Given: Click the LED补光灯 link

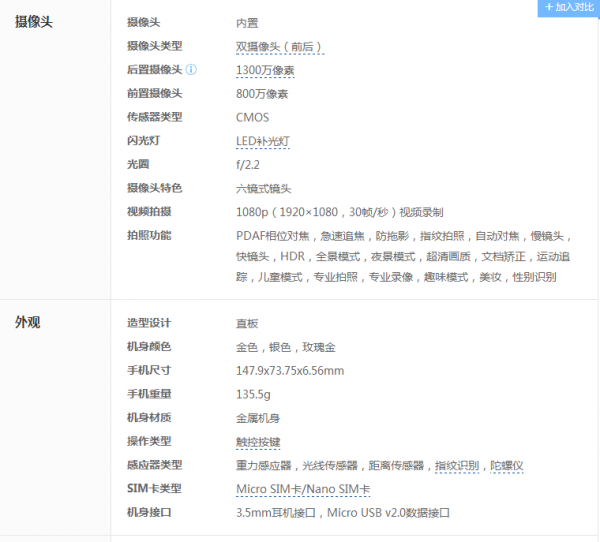Looking at the screenshot, I should pyautogui.click(x=262, y=142).
